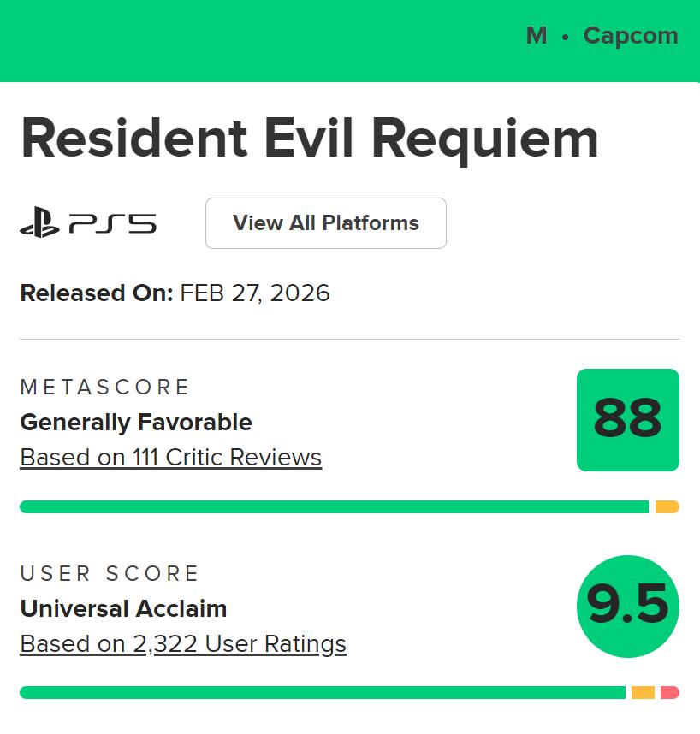
Task: Click the Resident Evil Requiem title
Action: (309, 139)
